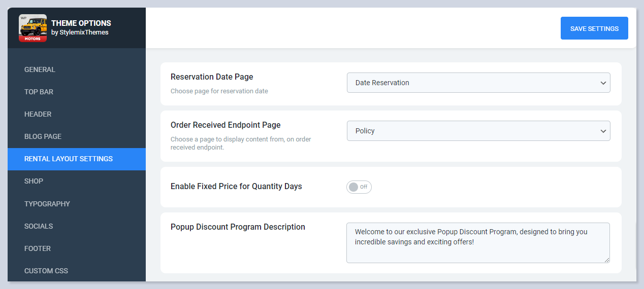Expand the Reservation Date Page dropdown
The image size is (644, 289).
click(478, 83)
